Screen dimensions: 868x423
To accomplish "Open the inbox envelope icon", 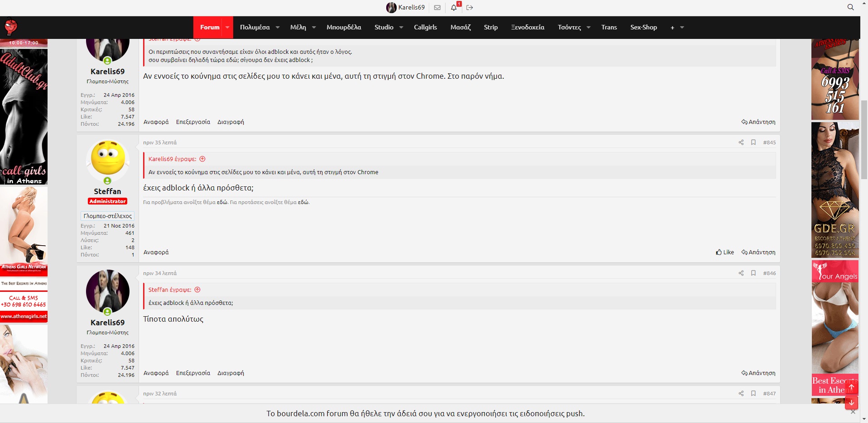I will [x=437, y=7].
